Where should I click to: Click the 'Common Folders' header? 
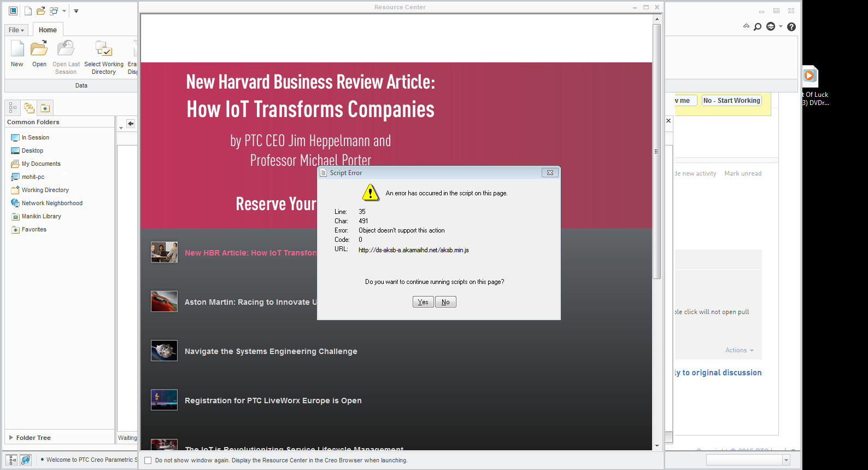33,122
